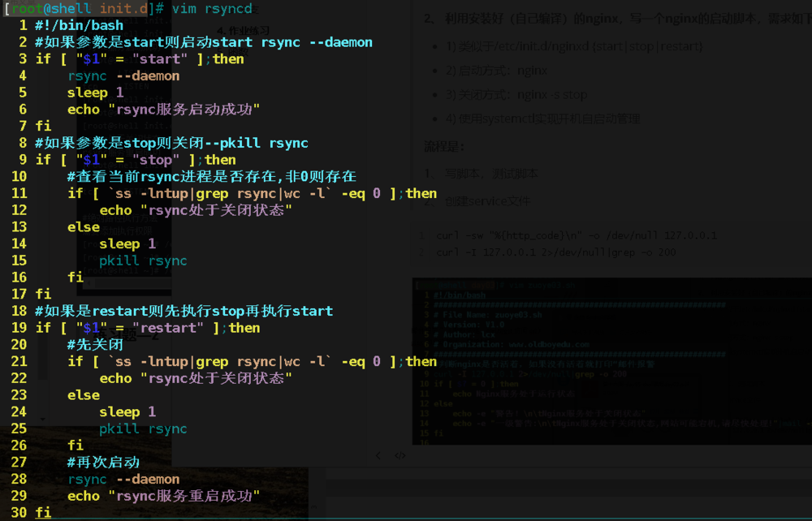
Task: Click the "ss -lntup|grep rsync|wc -l" command on line 21
Action: click(219, 362)
